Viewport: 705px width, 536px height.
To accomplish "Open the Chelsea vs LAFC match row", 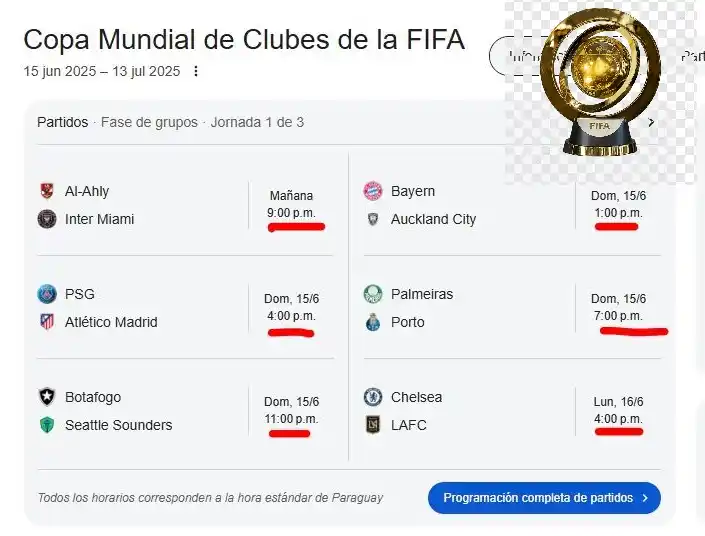I will coord(512,411).
